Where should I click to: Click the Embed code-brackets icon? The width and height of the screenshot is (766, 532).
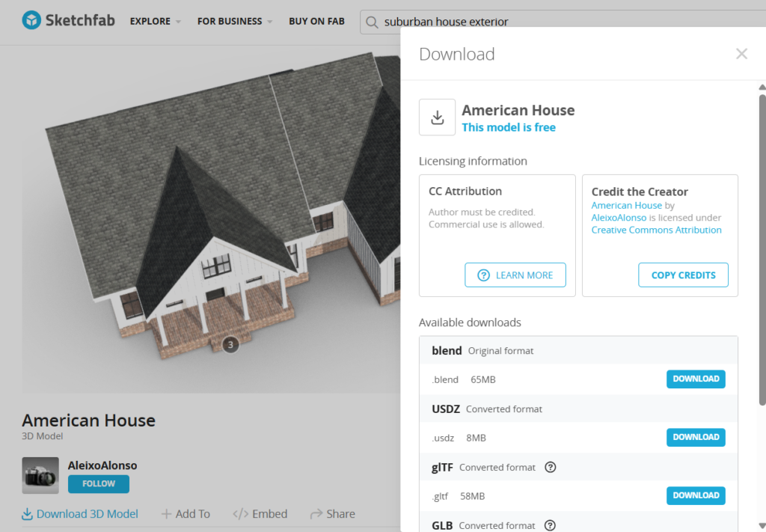pyautogui.click(x=240, y=514)
